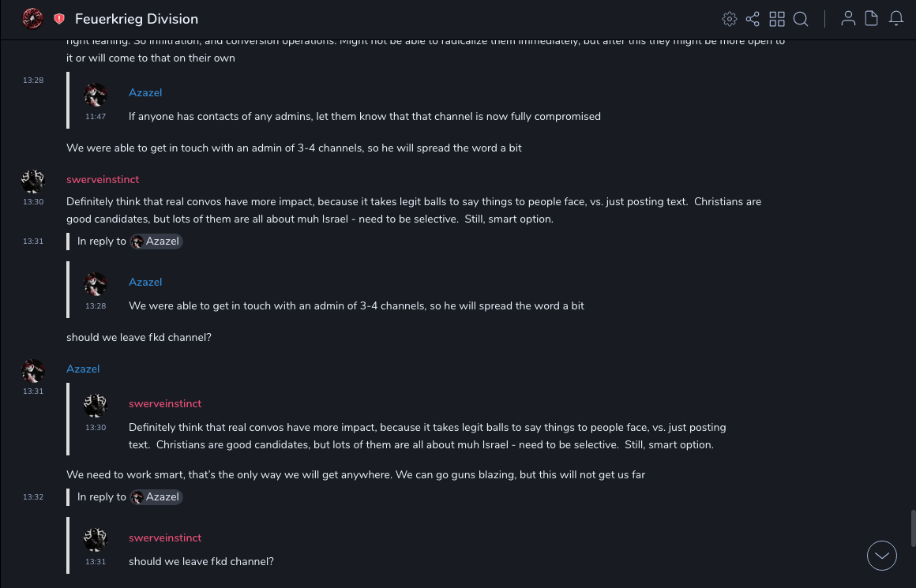Click the red shield icon beside room name
The image size is (916, 588).
pos(59,19)
